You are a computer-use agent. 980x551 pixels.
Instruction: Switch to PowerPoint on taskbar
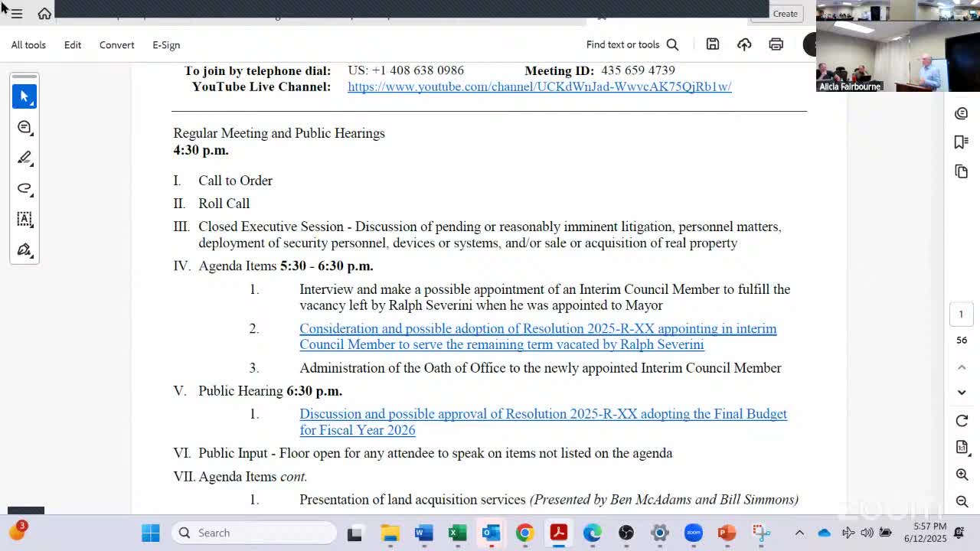[727, 533]
